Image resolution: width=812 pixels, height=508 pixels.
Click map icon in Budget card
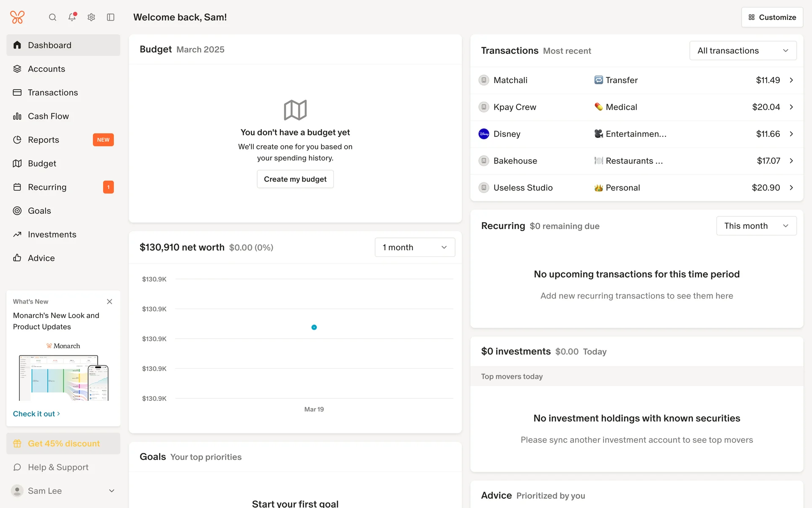(295, 110)
